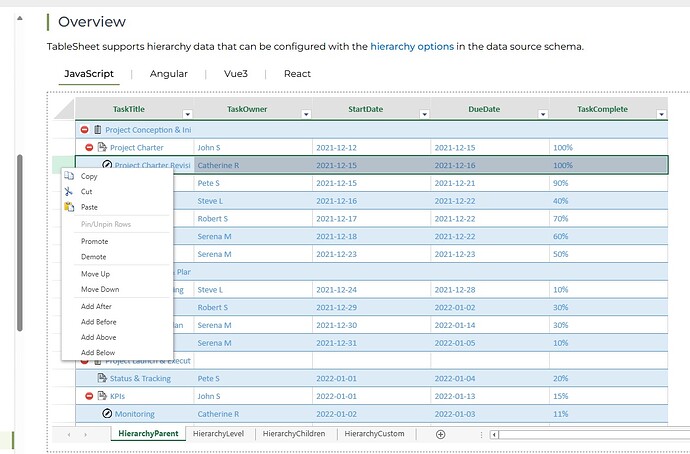
Task: Click the Monitoring row compass icon
Action: [x=107, y=413]
